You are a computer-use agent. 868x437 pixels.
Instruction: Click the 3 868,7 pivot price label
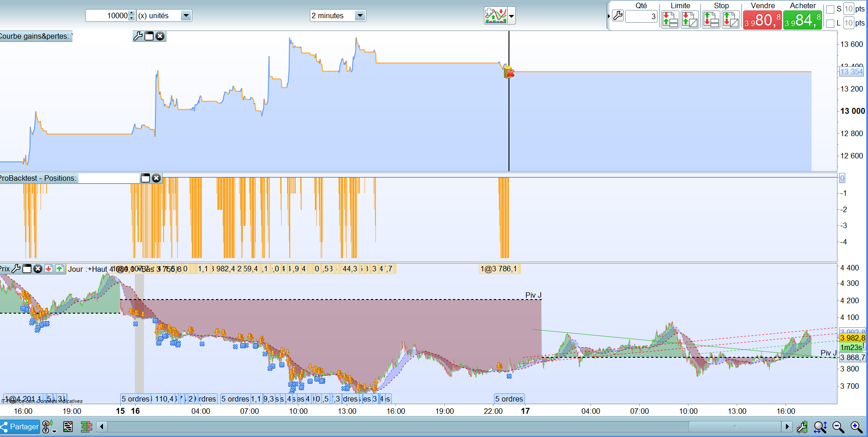pos(853,358)
